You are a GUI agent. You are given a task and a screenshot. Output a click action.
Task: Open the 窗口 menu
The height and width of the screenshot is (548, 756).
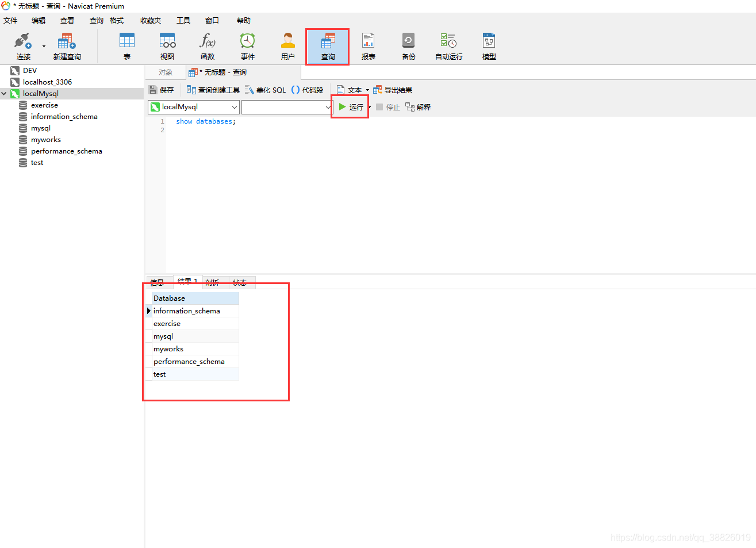click(x=212, y=21)
